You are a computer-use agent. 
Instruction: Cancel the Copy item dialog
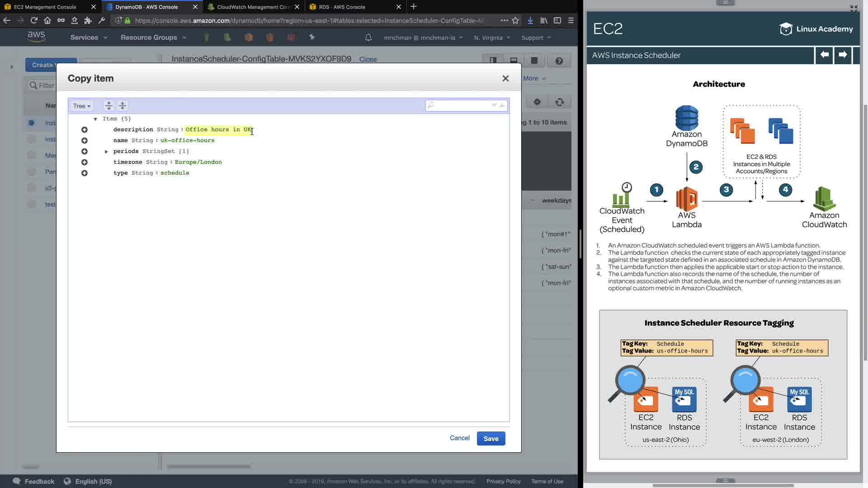tap(459, 438)
